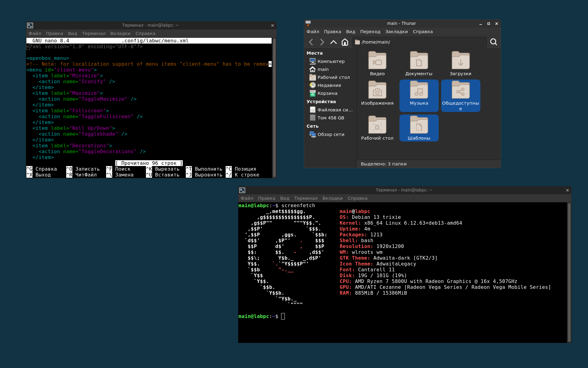Select the Загрузки folder icon

pyautogui.click(x=460, y=60)
